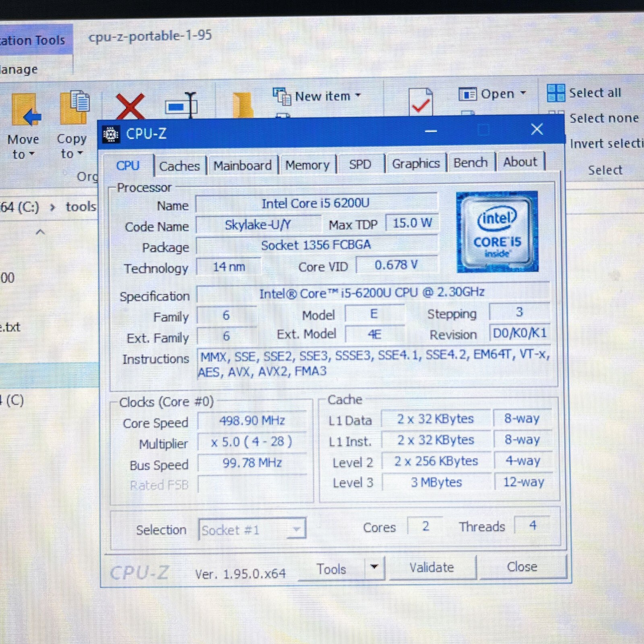
Task: Click the Skylake-U/Y code name value
Action: tap(258, 225)
